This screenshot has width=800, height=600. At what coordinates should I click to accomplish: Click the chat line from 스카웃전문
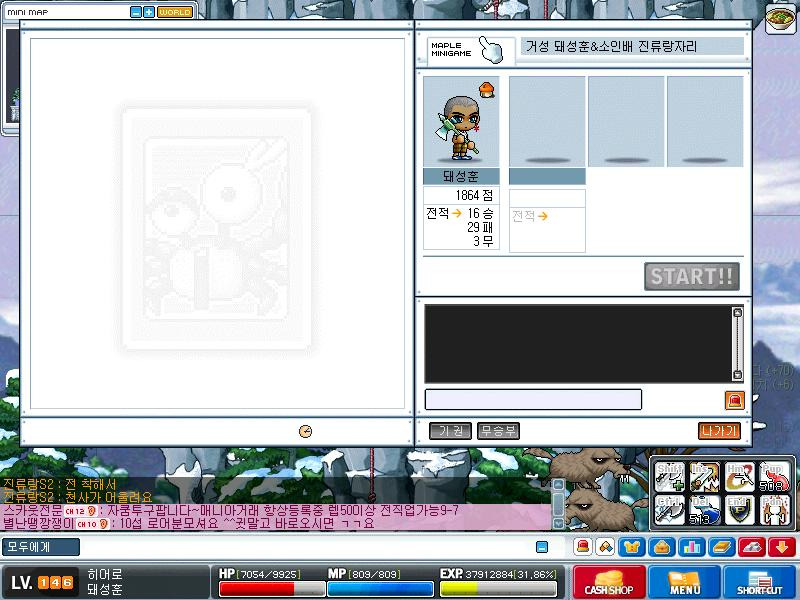pos(231,510)
